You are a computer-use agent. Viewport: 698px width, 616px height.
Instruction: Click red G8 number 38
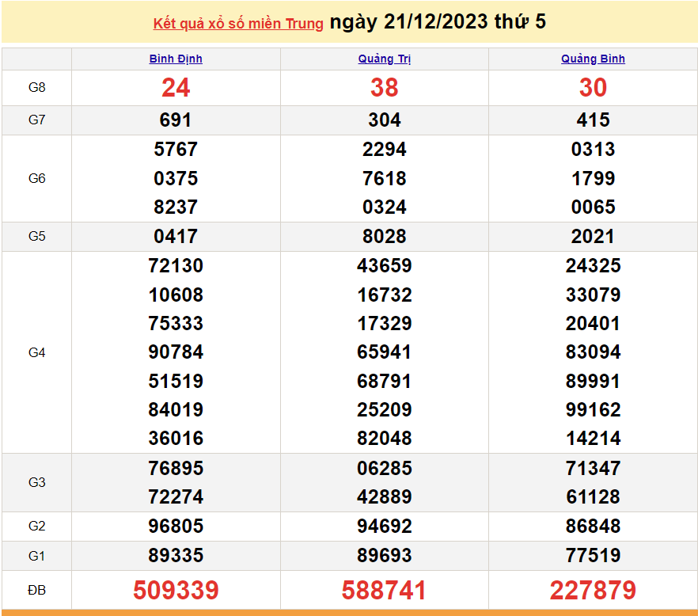tap(385, 88)
